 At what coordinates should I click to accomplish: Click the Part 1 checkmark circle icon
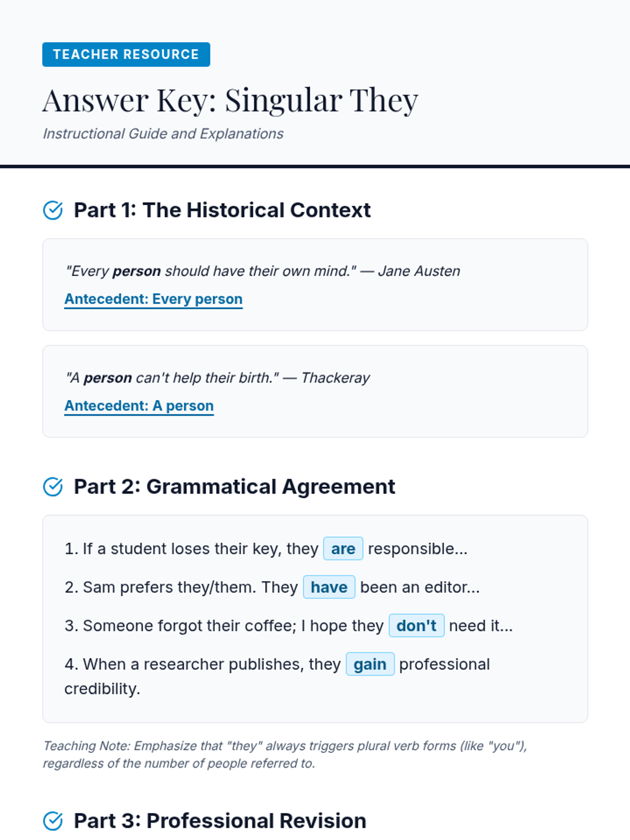click(x=52, y=211)
